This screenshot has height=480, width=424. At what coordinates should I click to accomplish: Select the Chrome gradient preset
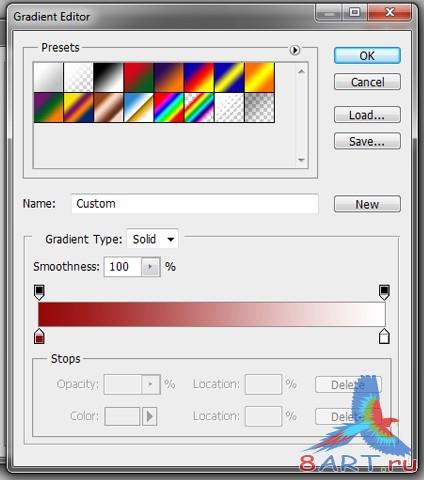tap(139, 108)
